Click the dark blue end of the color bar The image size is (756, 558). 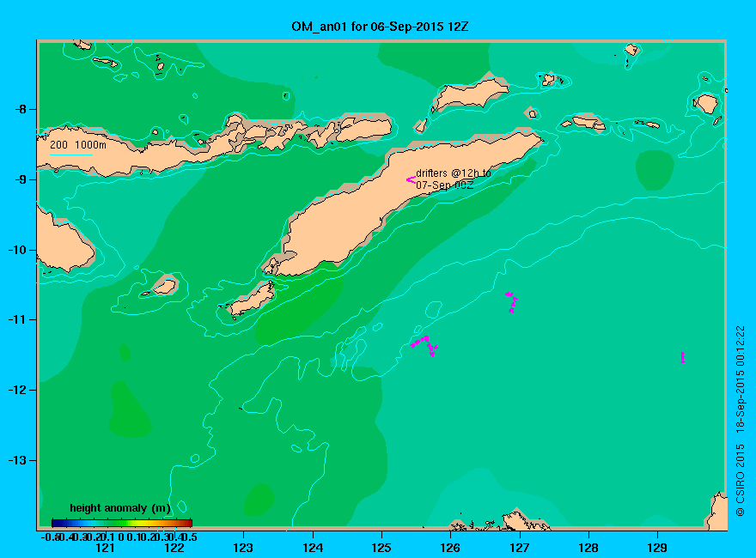point(56,523)
